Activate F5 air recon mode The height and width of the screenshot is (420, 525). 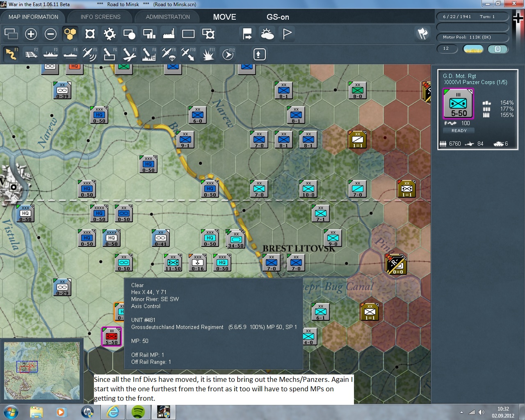tap(89, 54)
